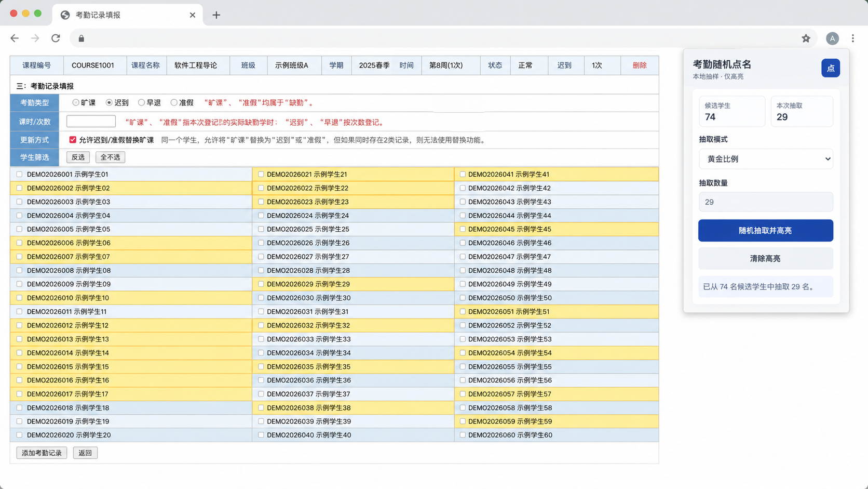Check student DEMO2026020 示例学生20
868x489 pixels.
pyautogui.click(x=19, y=435)
